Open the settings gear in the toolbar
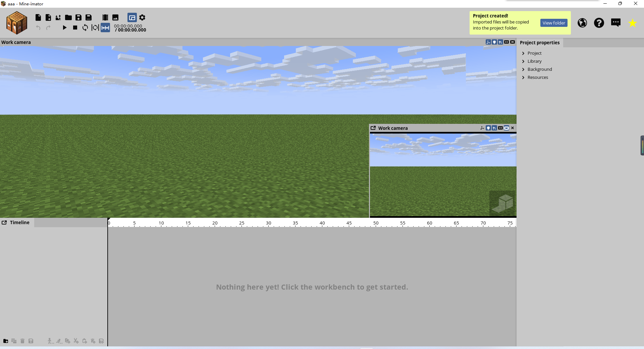Screen dimensions: 644x349 142,17
